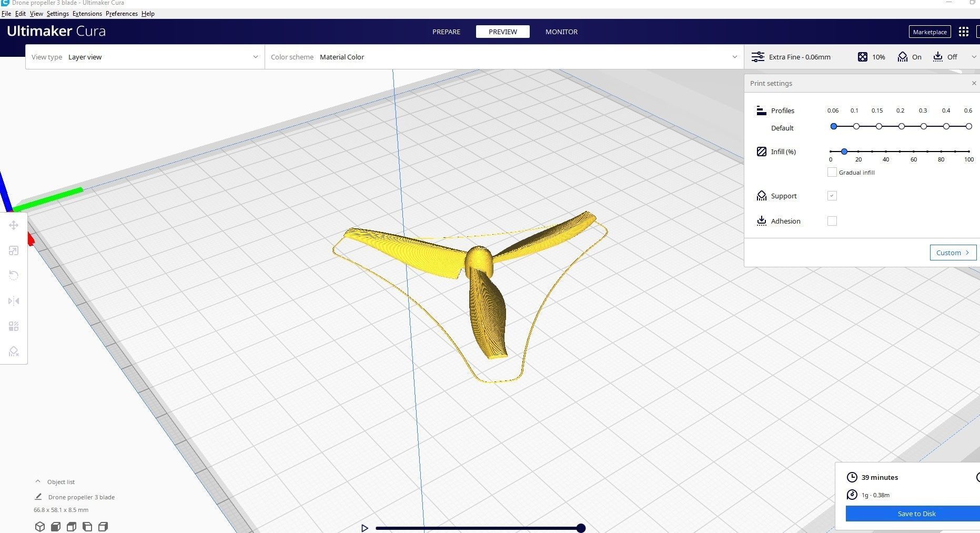This screenshot has height=533, width=980.
Task: Open the Settings menu
Action: point(58,14)
